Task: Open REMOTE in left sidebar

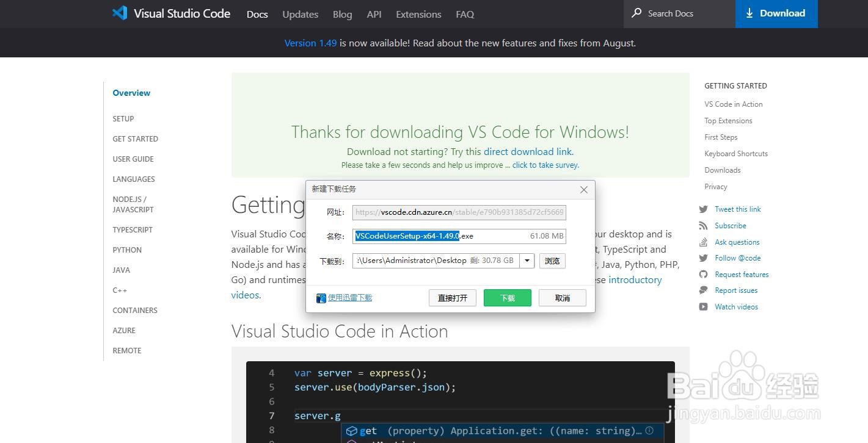Action: 127,350
